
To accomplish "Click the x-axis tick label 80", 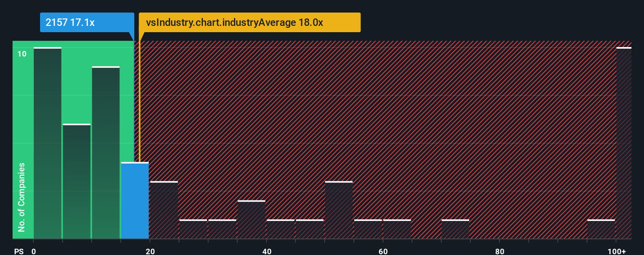I will pos(499,251).
